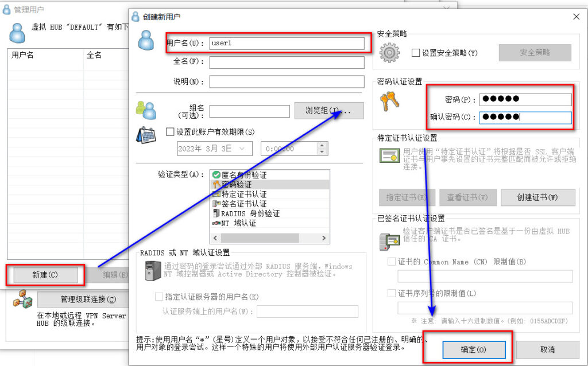Click the 指定证书 button
Screen dimensions: 588x366
(407, 197)
